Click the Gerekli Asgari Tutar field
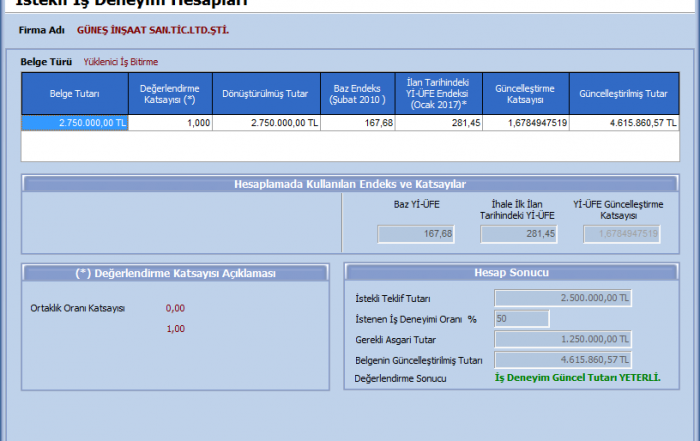700x441 pixels. (x=563, y=340)
